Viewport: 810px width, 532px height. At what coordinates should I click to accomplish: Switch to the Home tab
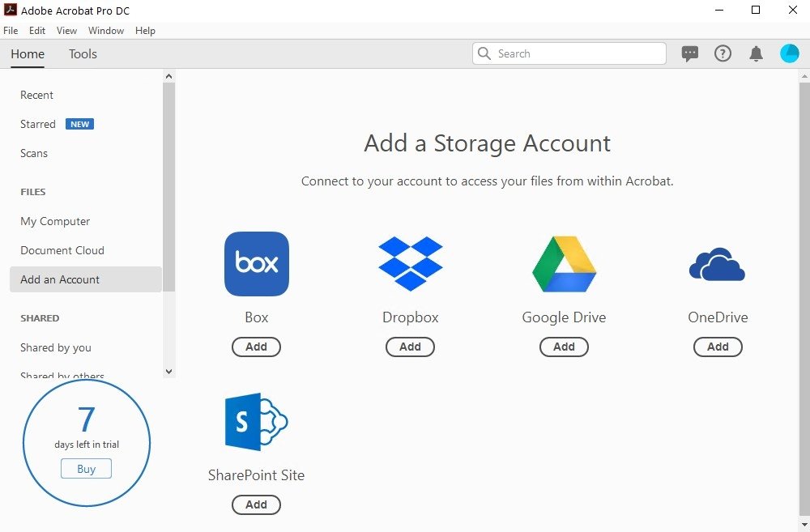pyautogui.click(x=28, y=53)
